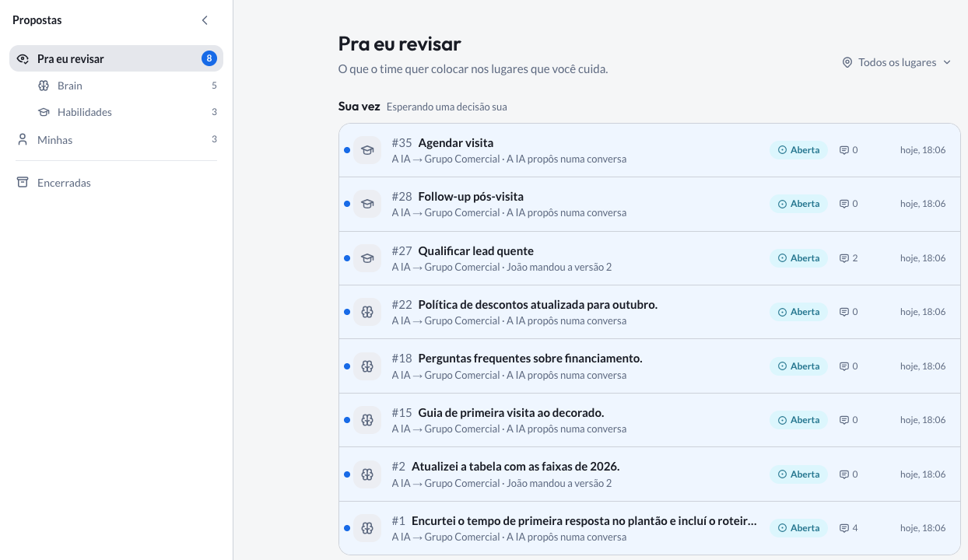This screenshot has height=560, width=968.
Task: Click the archive box icon beside Encerradas
Action: point(23,183)
